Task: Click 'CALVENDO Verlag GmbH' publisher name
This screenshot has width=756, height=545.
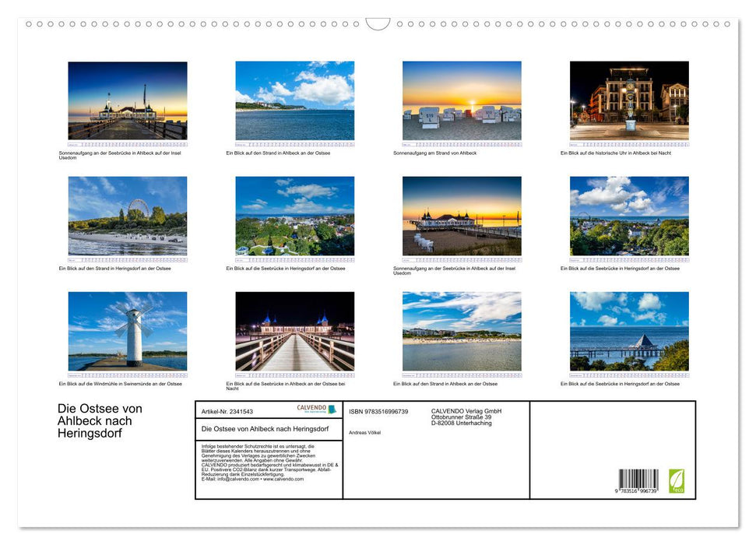Action: (466, 411)
